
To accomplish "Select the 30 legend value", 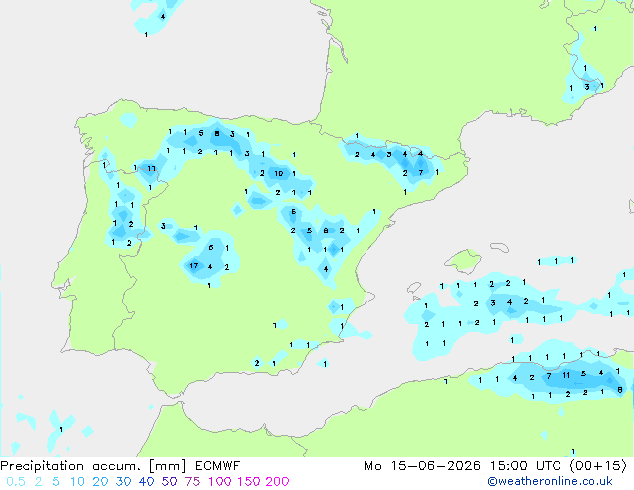I will click(x=123, y=482).
